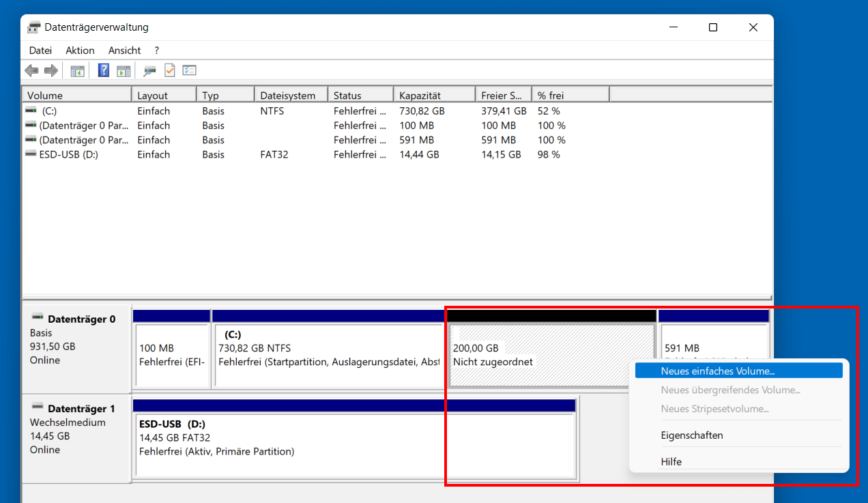Open the Aktion menu
The width and height of the screenshot is (868, 503).
[x=80, y=51]
